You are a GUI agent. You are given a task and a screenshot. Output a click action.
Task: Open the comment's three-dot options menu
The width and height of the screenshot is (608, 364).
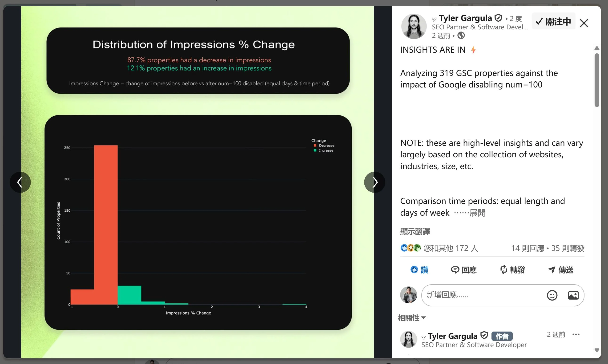tap(576, 334)
